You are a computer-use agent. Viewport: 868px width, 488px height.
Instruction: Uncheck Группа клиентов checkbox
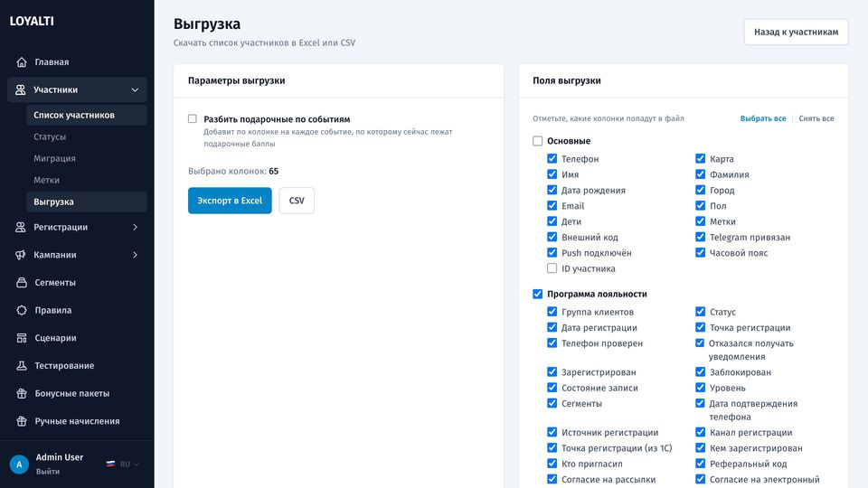[552, 312]
